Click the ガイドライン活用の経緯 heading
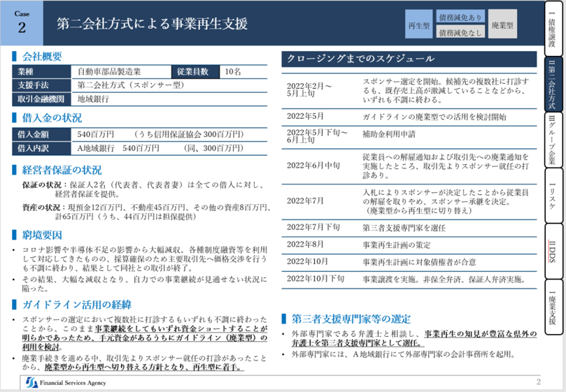Screen dimensions: 566x392 (76, 305)
